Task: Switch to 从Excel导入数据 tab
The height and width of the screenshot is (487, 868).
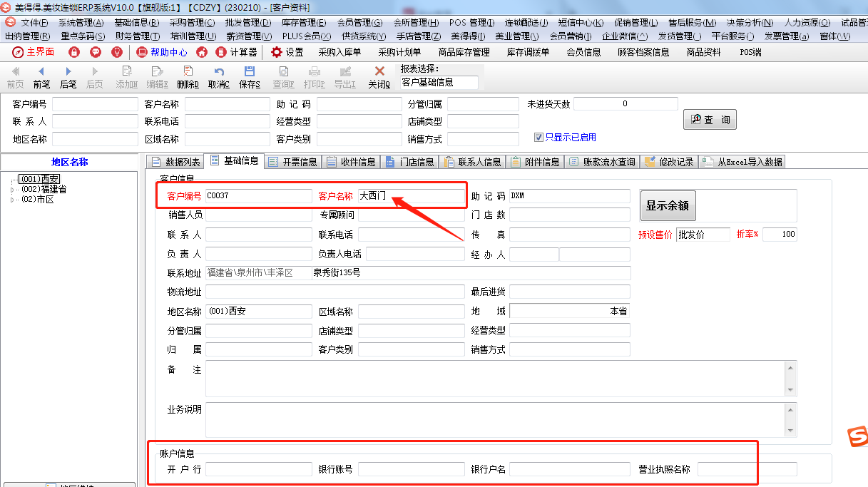Action: pos(742,162)
